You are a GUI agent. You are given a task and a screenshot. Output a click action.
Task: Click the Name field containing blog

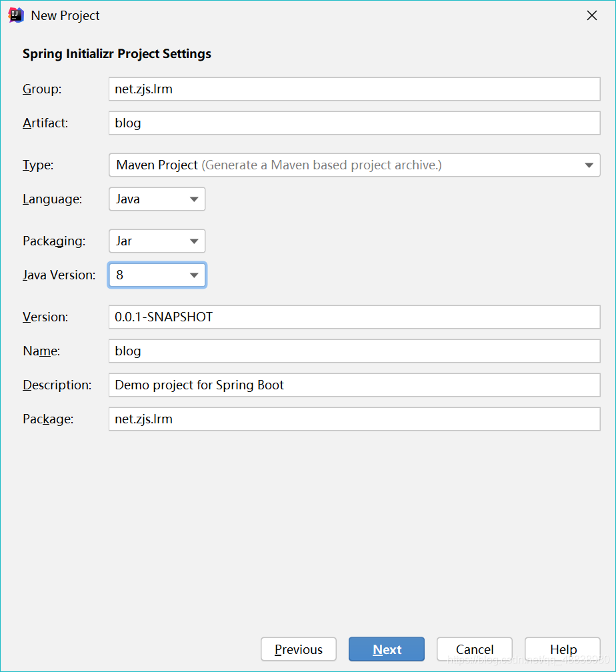point(354,351)
